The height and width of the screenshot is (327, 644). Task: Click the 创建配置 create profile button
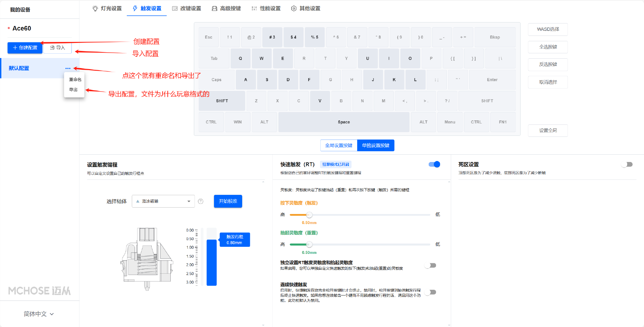pos(25,48)
